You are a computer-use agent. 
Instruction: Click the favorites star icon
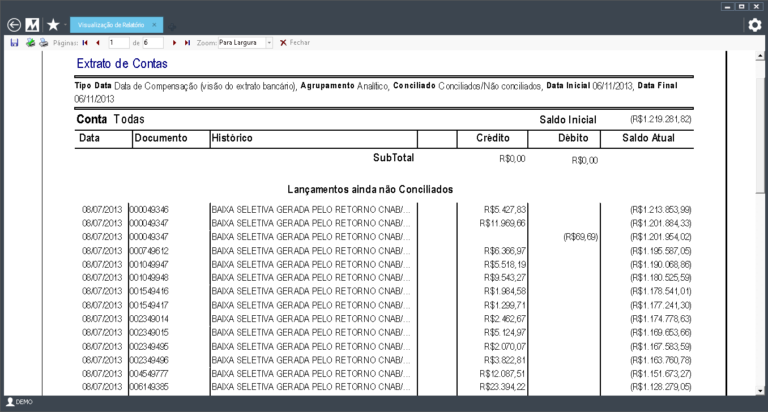click(53, 24)
